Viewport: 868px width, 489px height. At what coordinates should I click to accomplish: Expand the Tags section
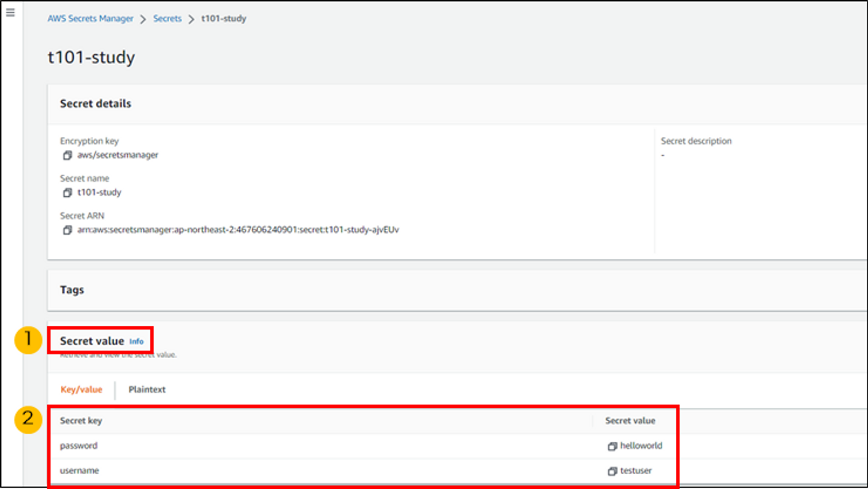click(72, 290)
